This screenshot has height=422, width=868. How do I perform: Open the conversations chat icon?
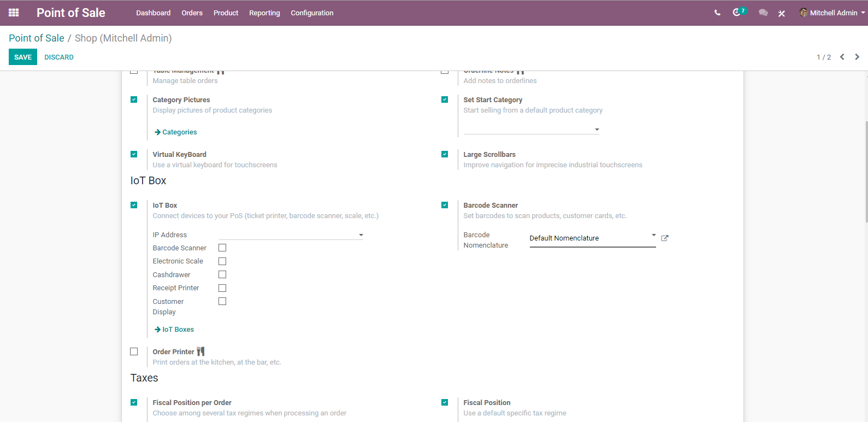pos(763,13)
